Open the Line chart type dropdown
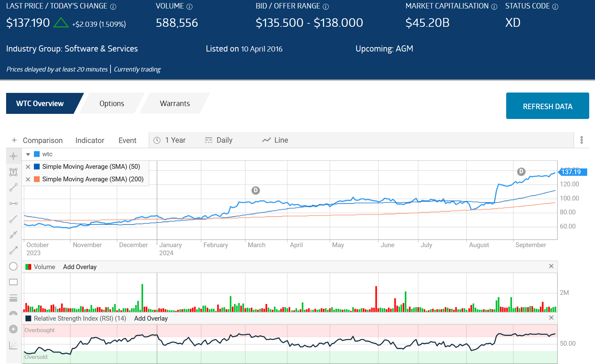The width and height of the screenshot is (595, 364). coord(275,140)
